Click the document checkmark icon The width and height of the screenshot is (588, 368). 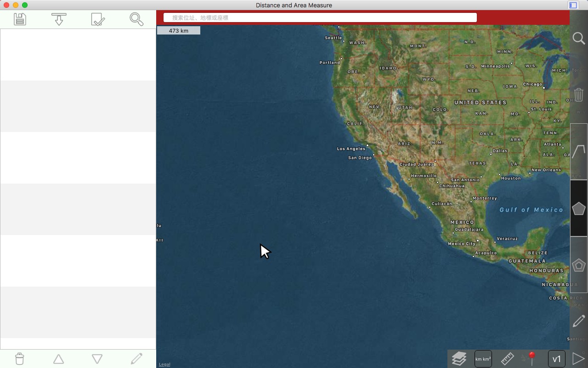click(98, 19)
